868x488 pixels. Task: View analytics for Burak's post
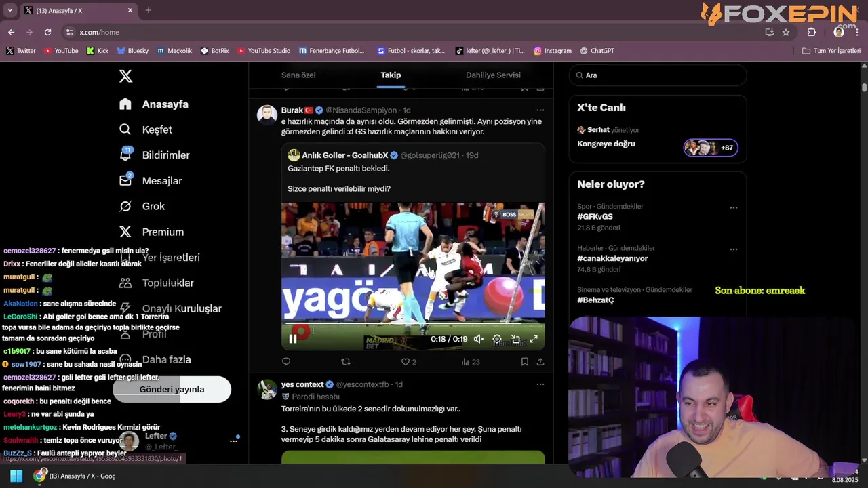pyautogui.click(x=471, y=362)
